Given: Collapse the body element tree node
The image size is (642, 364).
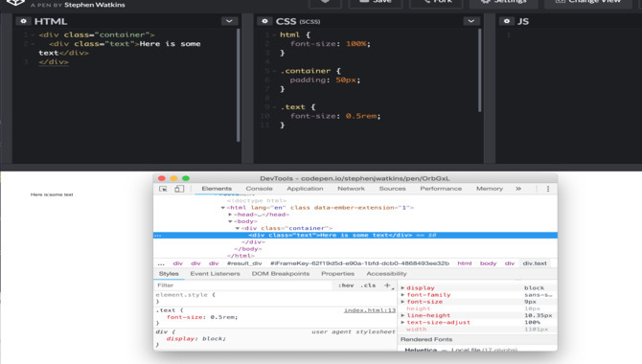Looking at the screenshot, I should click(x=230, y=221).
